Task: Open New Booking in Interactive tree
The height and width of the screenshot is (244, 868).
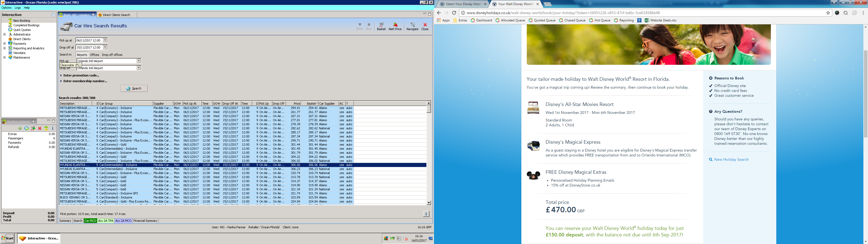Action: [x=22, y=21]
